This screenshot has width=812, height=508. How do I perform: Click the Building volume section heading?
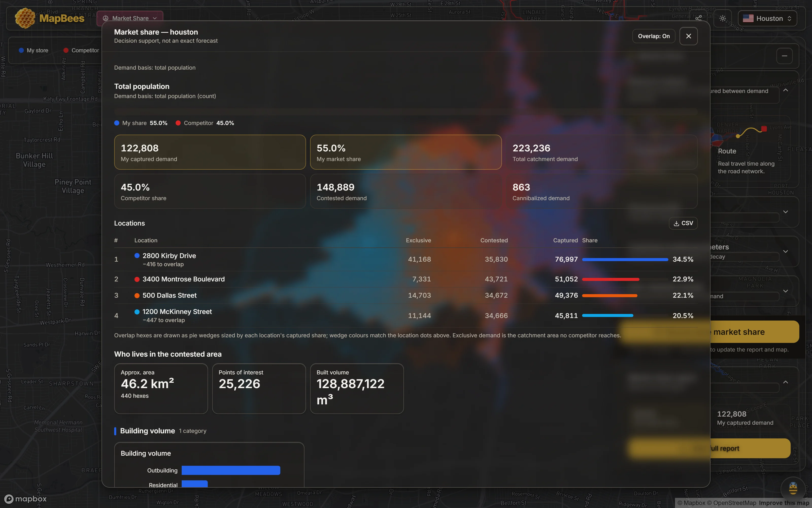tap(147, 431)
